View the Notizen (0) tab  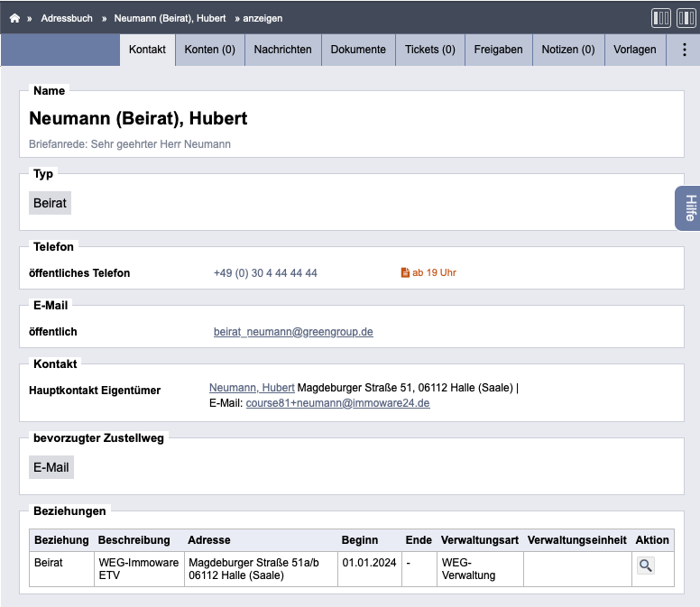(x=568, y=50)
